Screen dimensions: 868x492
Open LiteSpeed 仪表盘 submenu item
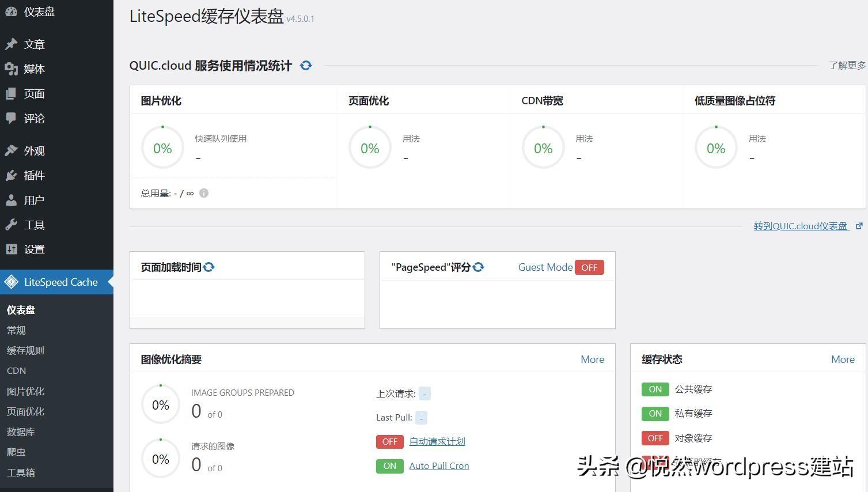[x=21, y=310]
